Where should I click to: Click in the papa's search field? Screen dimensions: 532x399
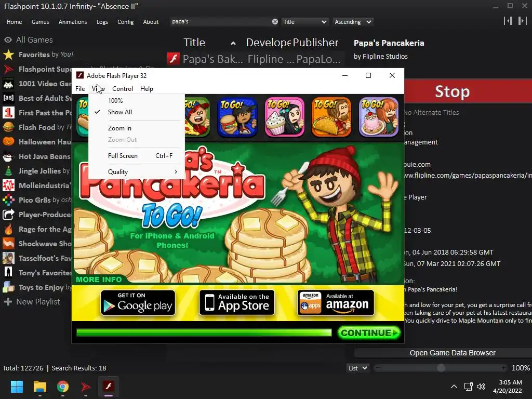point(220,22)
